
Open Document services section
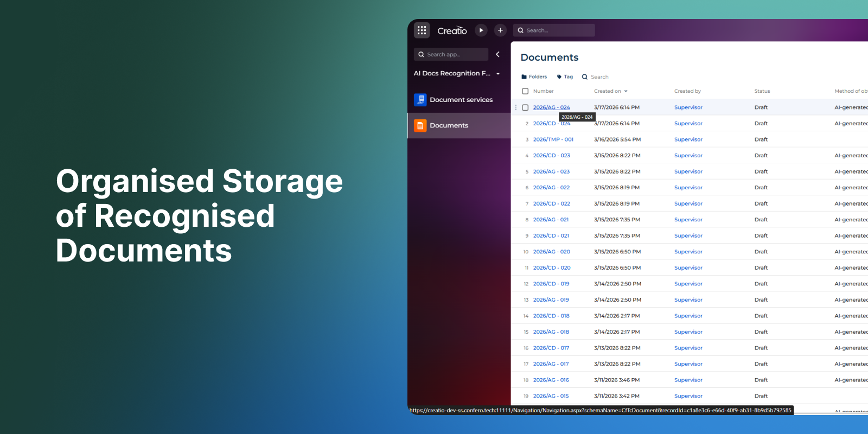[x=461, y=100]
